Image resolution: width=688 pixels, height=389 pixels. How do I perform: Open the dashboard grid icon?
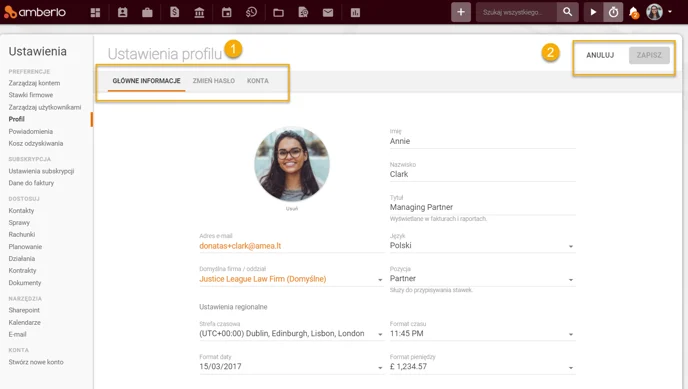click(95, 12)
